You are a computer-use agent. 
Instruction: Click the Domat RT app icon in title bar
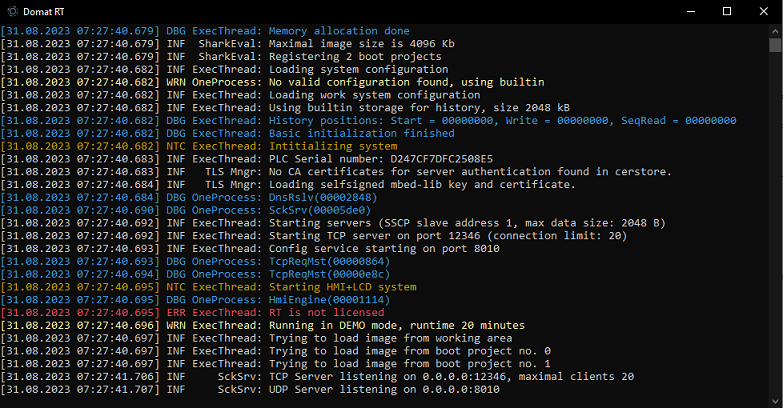pyautogui.click(x=12, y=11)
